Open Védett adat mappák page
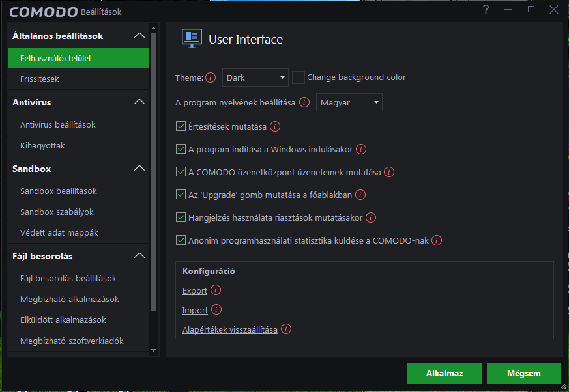569x392 pixels. click(78, 233)
